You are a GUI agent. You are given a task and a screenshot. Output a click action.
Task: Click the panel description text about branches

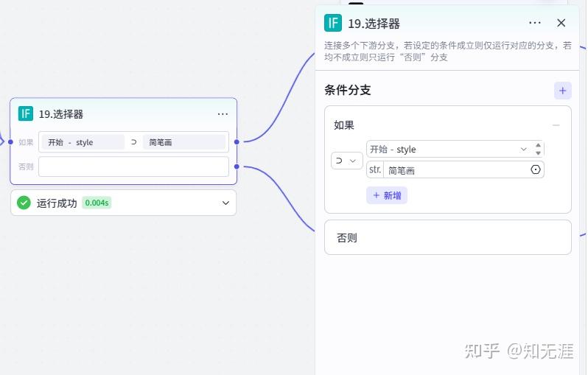(x=448, y=52)
